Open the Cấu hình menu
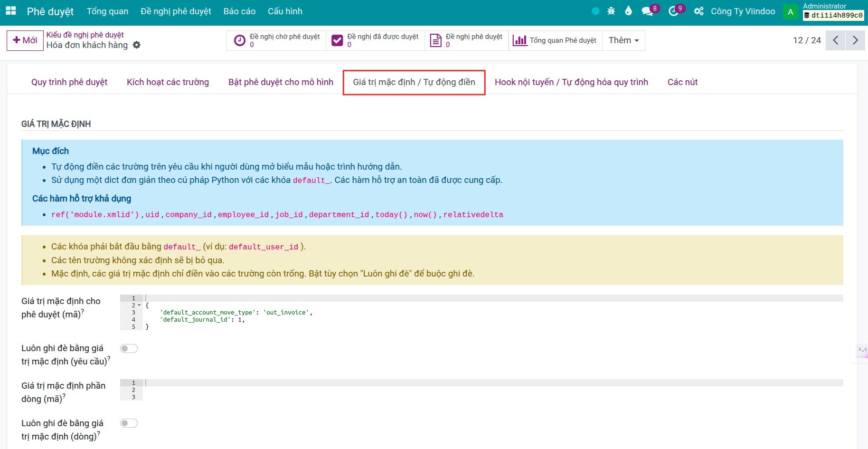Viewport: 868px width, 449px height. pyautogui.click(x=285, y=11)
